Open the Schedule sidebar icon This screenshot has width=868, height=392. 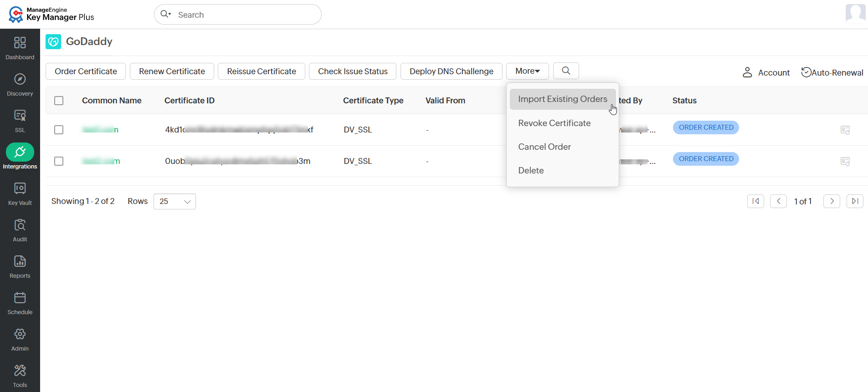(20, 298)
